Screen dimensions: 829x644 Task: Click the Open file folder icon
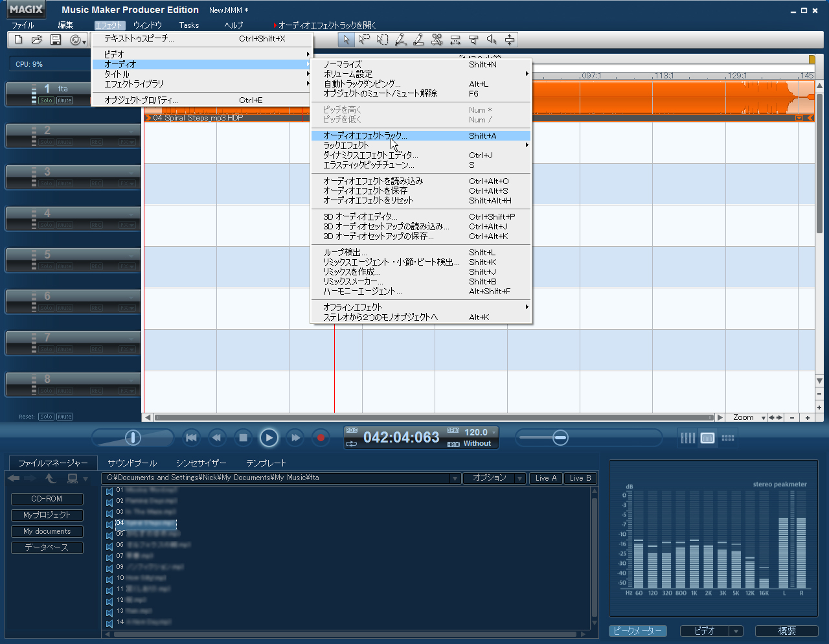pyautogui.click(x=37, y=40)
